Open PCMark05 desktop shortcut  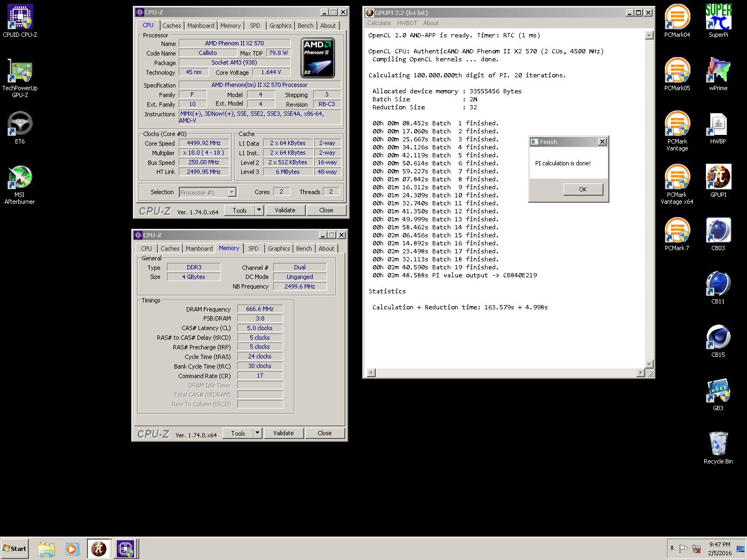(x=677, y=75)
